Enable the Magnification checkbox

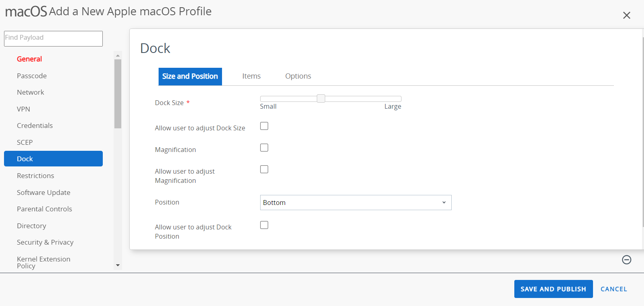pyautogui.click(x=264, y=148)
